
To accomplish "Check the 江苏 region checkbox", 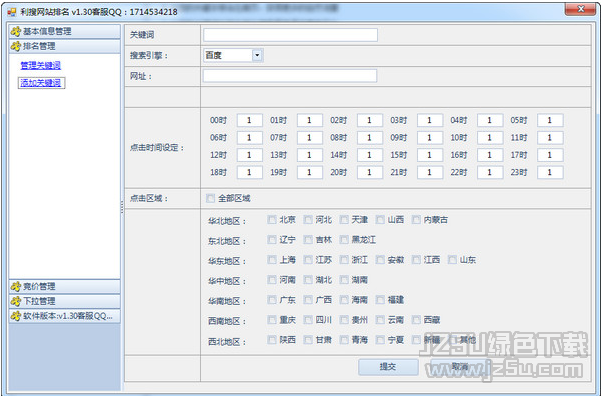I will tap(307, 260).
